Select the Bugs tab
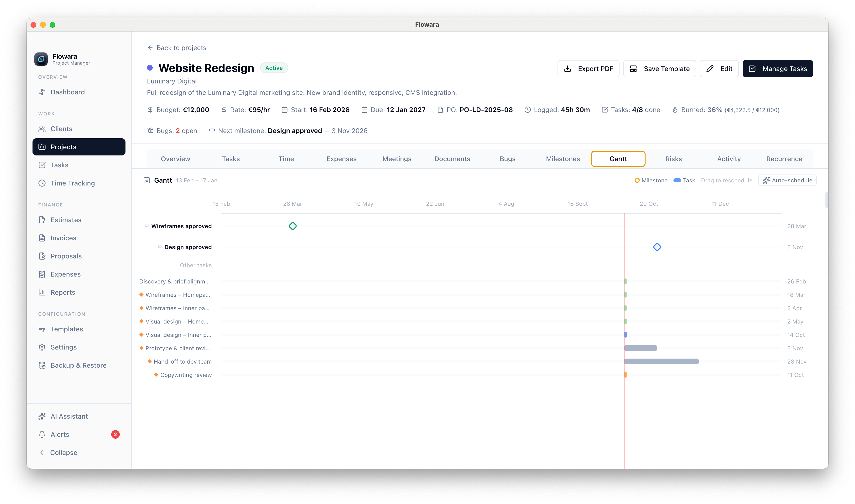Image resolution: width=855 pixels, height=504 pixels. [507, 159]
